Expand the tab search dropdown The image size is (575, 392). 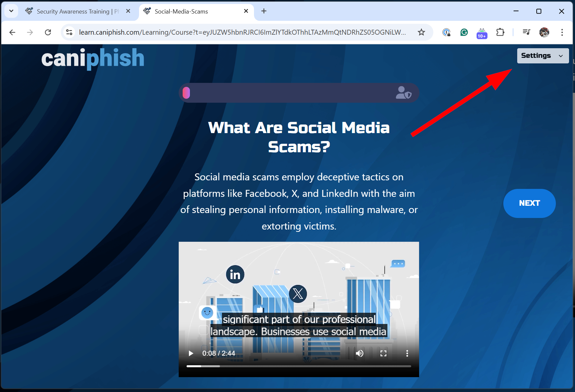tap(11, 11)
